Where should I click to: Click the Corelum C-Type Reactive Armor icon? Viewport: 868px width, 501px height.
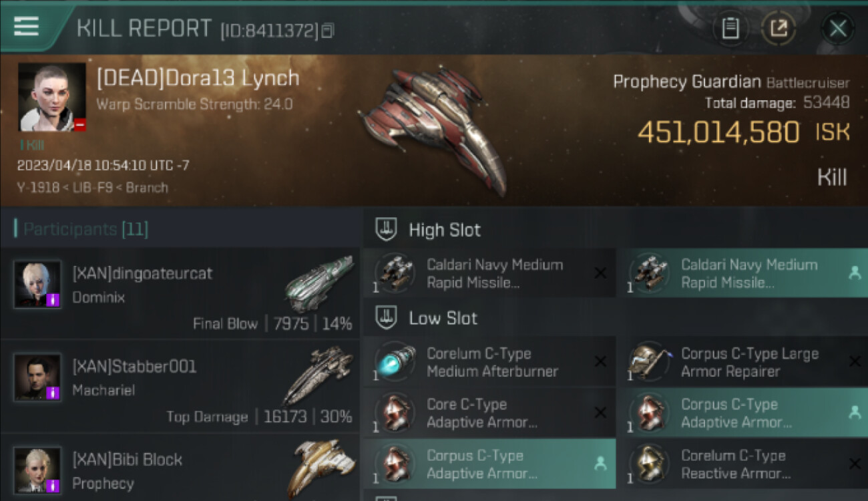click(649, 464)
